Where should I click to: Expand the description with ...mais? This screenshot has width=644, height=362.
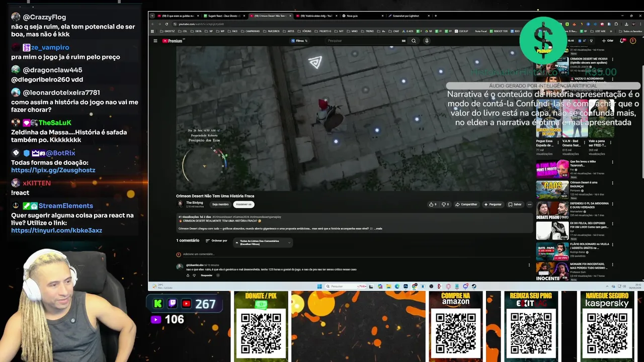[377, 229]
